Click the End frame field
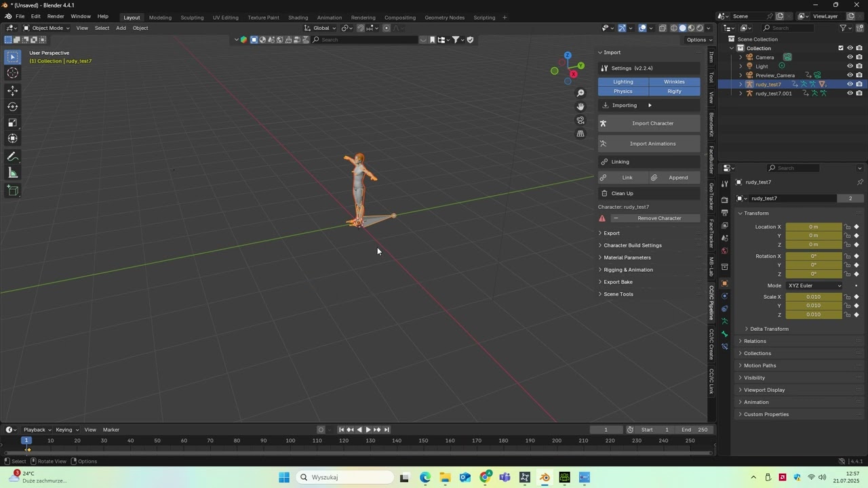Screen dimensions: 868x488 pyautogui.click(x=695, y=430)
